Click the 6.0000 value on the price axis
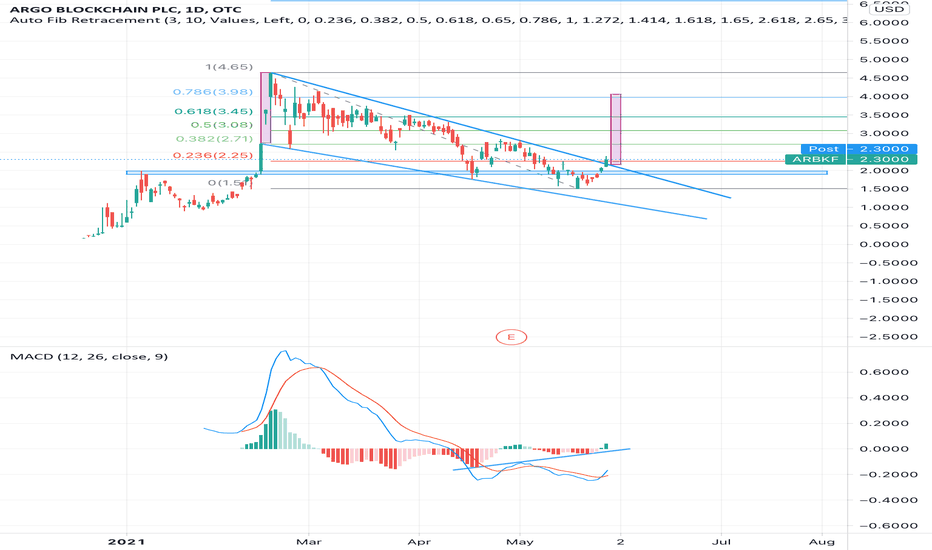 (x=884, y=23)
